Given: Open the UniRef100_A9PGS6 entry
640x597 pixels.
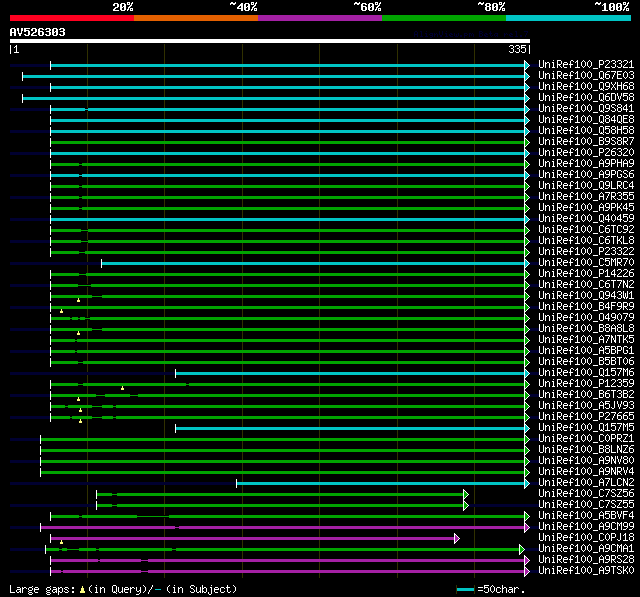Looking at the screenshot, I should point(586,175).
